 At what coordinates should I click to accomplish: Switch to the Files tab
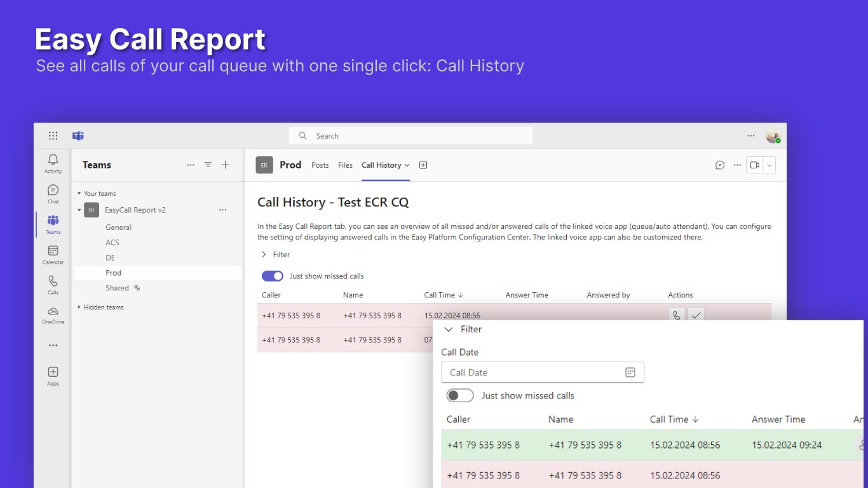(x=346, y=165)
